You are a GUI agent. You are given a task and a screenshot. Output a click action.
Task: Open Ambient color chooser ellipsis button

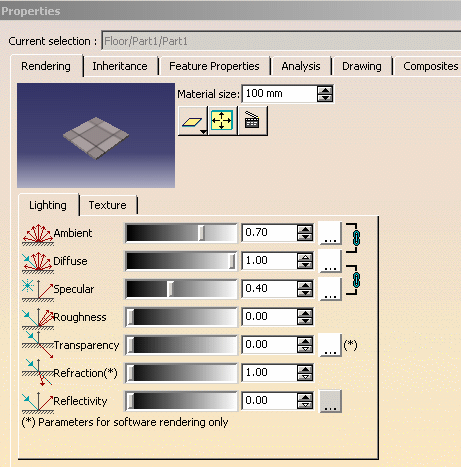pos(330,233)
